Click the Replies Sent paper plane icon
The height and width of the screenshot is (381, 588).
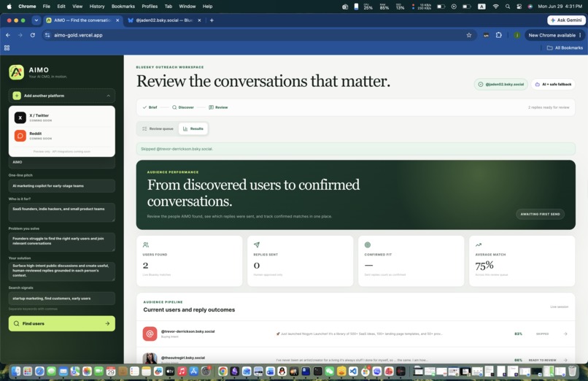pos(257,245)
